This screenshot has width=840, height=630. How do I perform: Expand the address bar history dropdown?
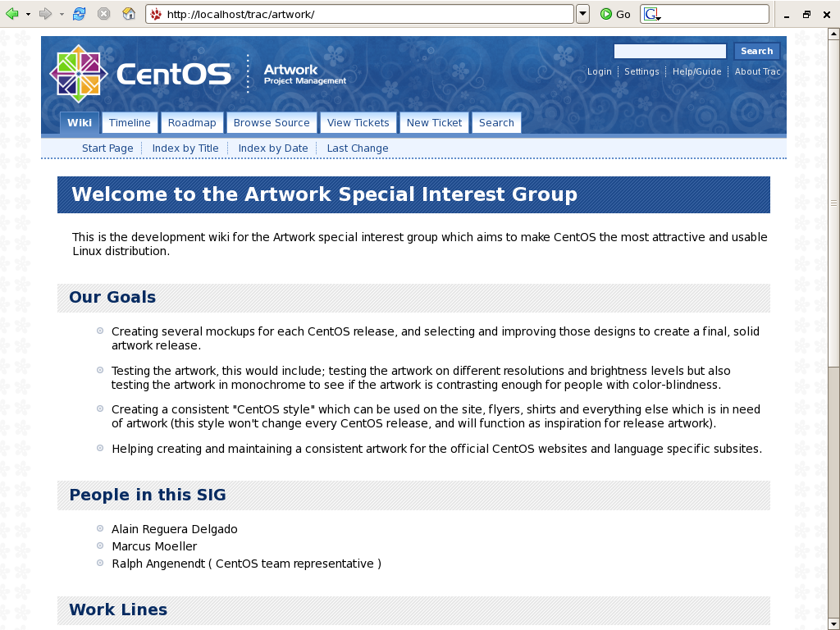[x=583, y=15]
